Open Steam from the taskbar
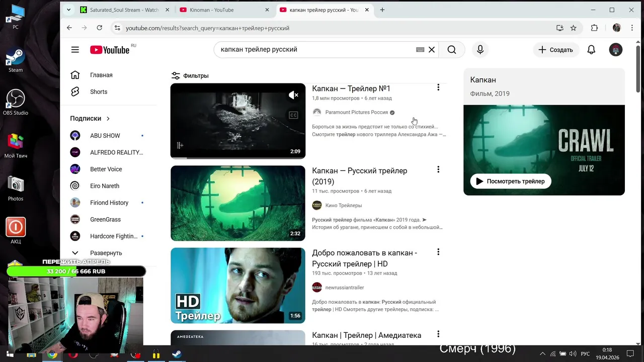Viewport: 644px width, 362px height. click(x=177, y=354)
